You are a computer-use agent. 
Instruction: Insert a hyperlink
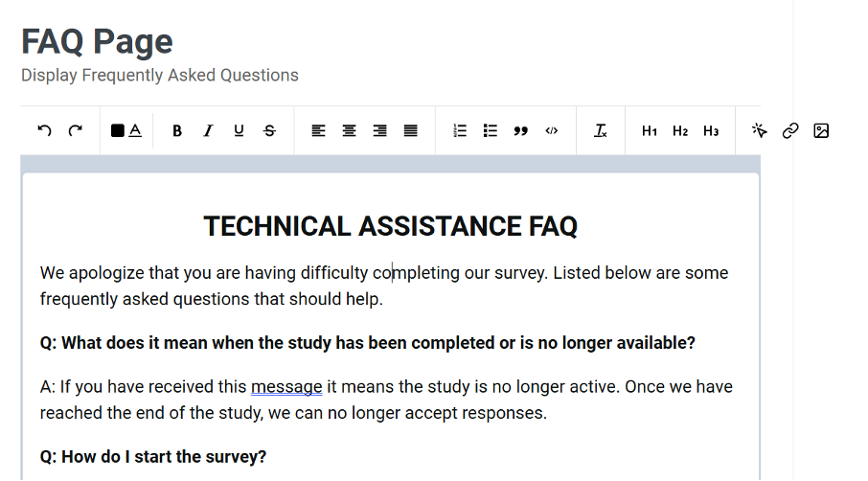tap(790, 130)
